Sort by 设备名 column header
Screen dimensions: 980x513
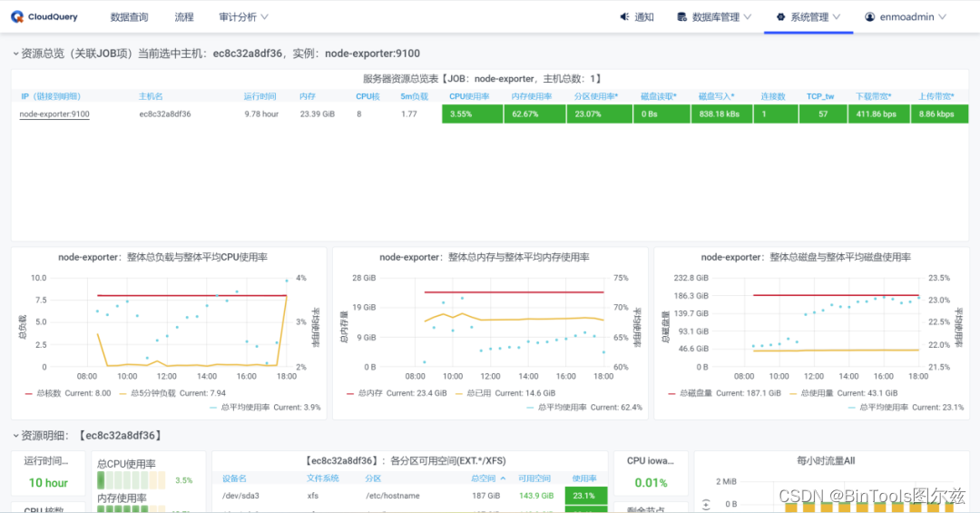(234, 478)
